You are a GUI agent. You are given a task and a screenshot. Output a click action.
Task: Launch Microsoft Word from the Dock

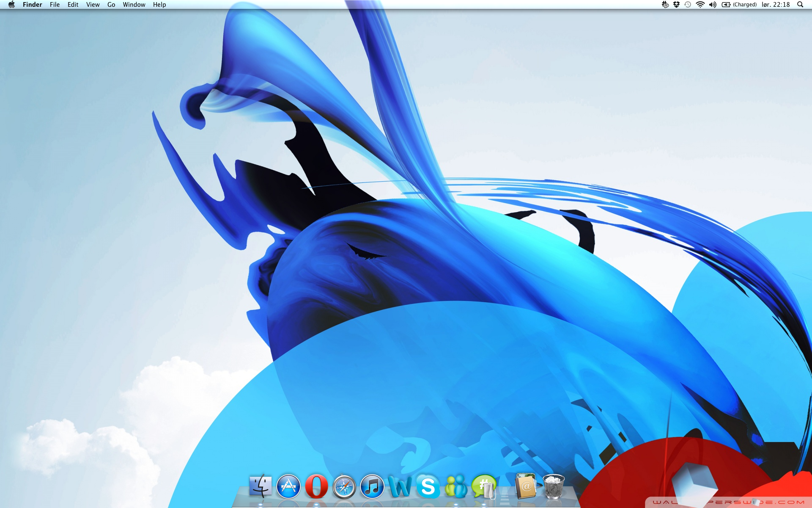tap(400, 487)
